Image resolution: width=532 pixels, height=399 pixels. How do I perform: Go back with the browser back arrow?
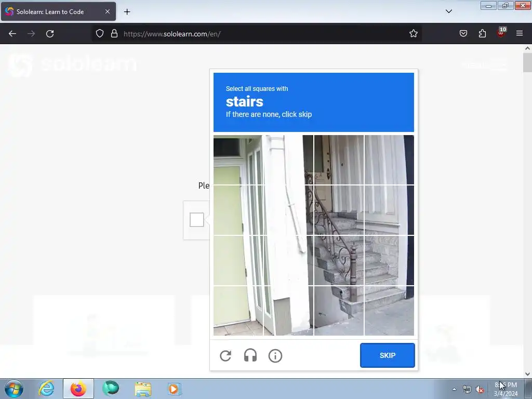tap(12, 34)
